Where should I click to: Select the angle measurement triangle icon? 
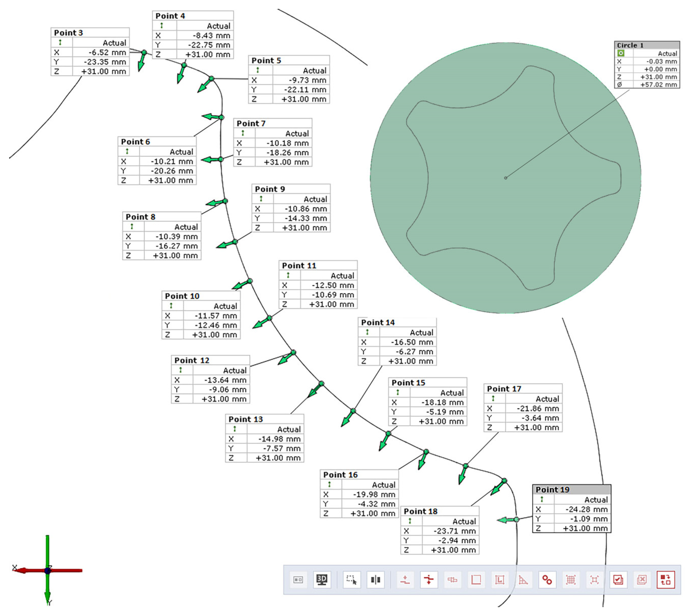pyautogui.click(x=524, y=579)
